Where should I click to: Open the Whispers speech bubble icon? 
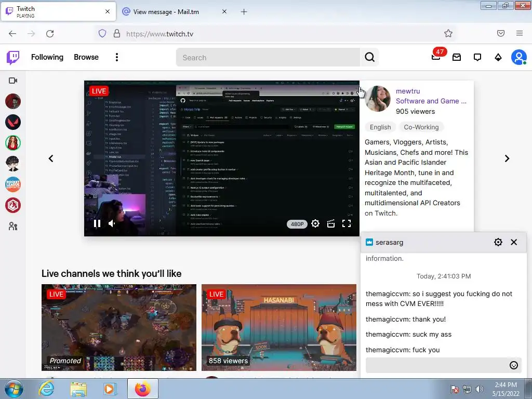click(477, 57)
